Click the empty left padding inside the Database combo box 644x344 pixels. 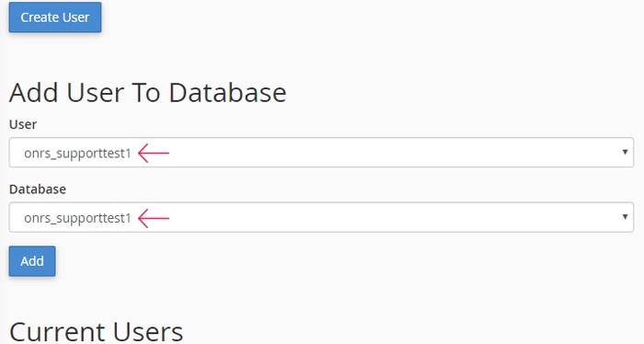coord(17,217)
